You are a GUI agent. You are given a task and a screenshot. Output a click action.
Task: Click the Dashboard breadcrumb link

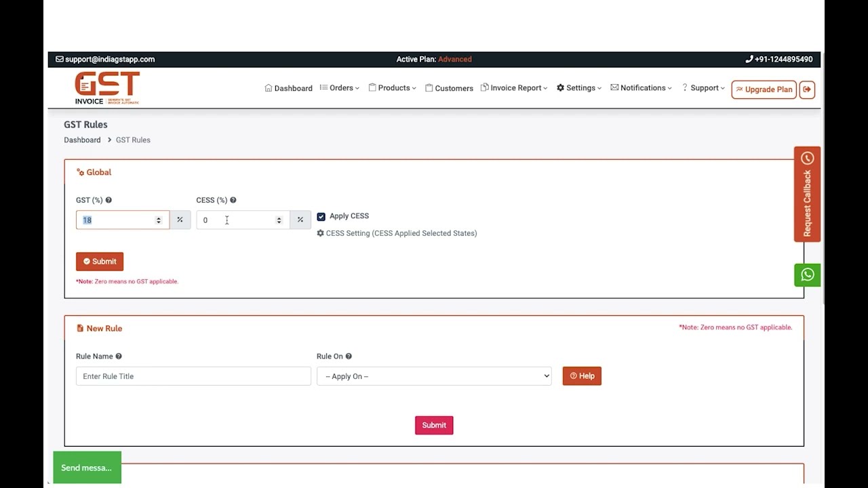tap(82, 140)
